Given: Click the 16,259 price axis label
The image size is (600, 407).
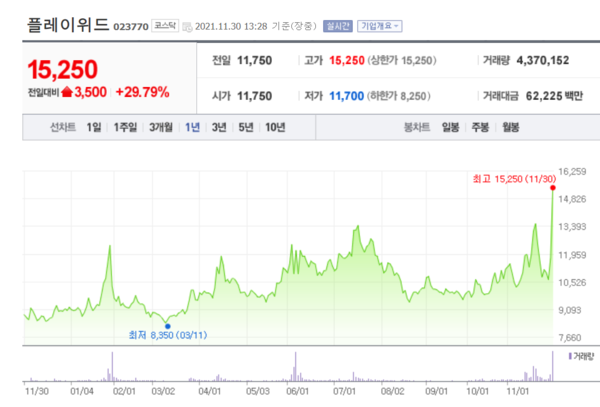Looking at the screenshot, I should point(572,172).
